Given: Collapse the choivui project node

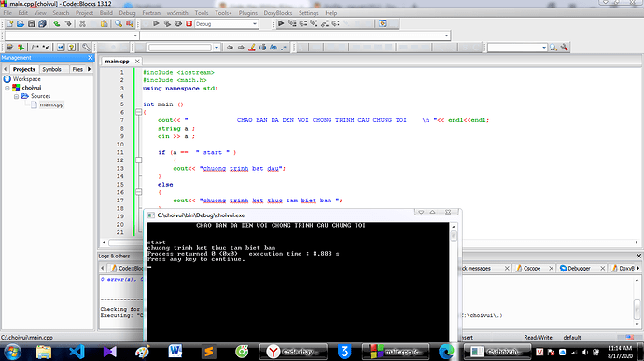Looking at the screenshot, I should pos(7,88).
